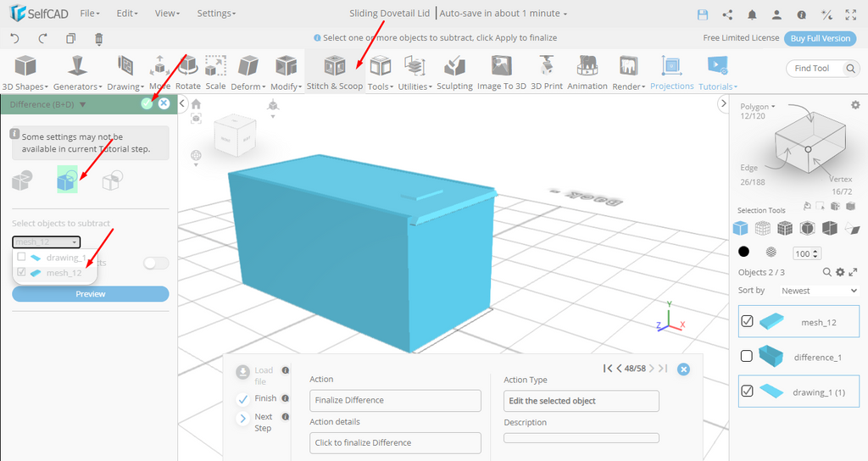Toggle the switch in Difference panel

(x=156, y=263)
